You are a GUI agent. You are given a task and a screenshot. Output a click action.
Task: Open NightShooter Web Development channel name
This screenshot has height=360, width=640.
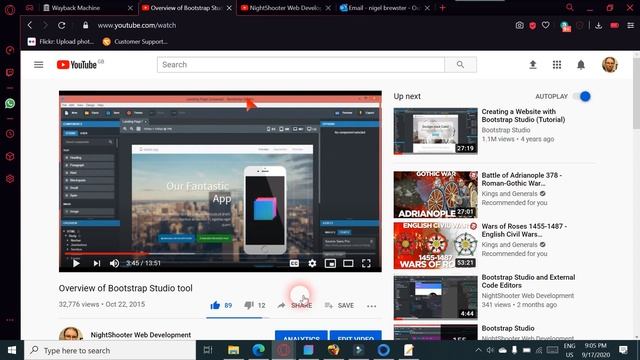coord(140,335)
